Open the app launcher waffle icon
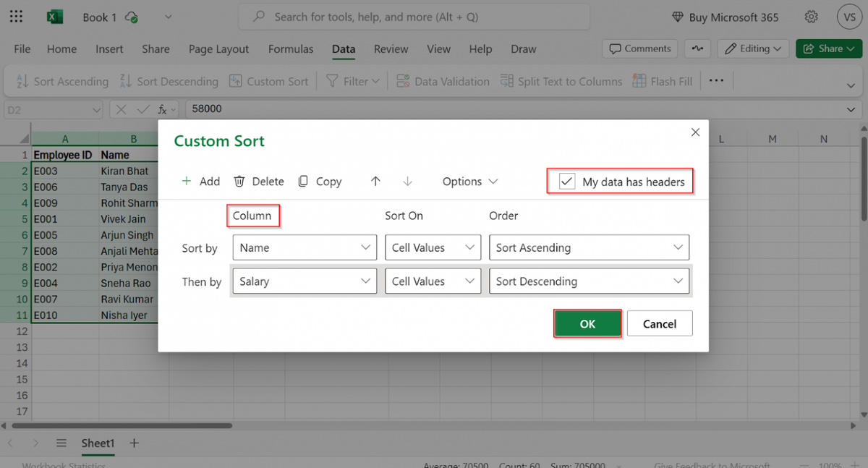This screenshot has width=868, height=468. 15,17
